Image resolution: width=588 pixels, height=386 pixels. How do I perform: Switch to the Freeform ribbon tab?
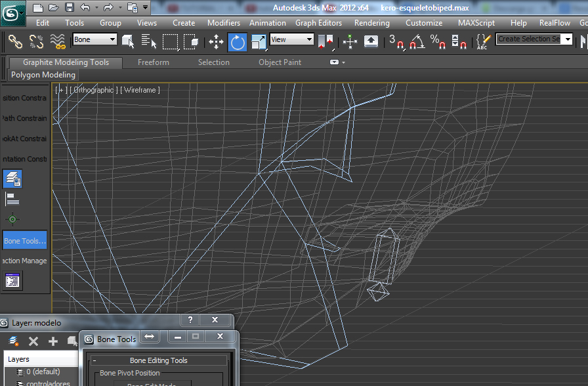[x=154, y=62]
